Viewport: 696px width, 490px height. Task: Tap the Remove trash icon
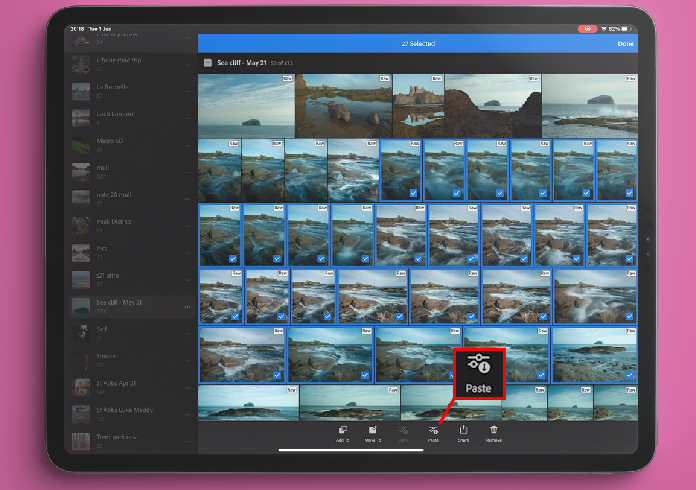(494, 430)
